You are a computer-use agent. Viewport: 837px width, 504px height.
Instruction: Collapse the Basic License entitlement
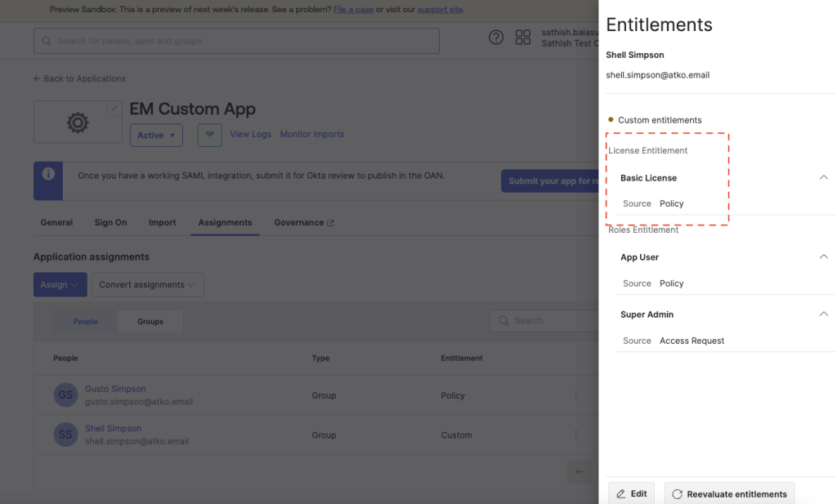[x=823, y=178]
